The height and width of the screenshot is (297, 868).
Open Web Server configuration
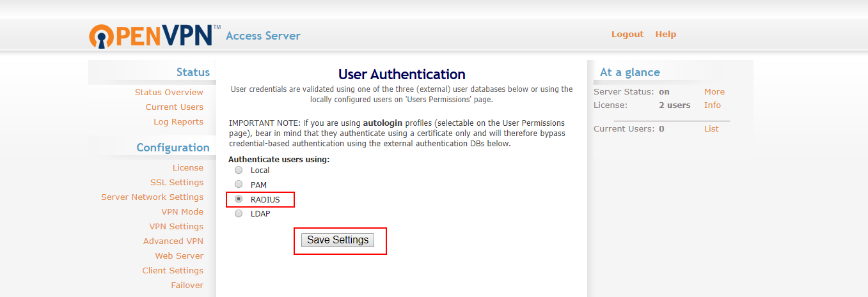(179, 256)
